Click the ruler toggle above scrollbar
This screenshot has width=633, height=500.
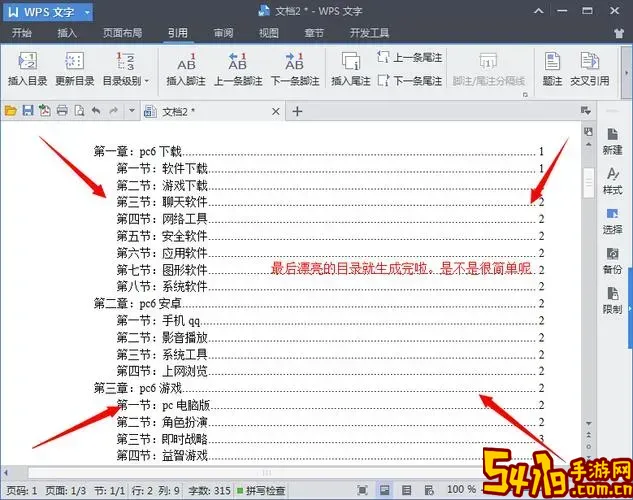click(588, 132)
